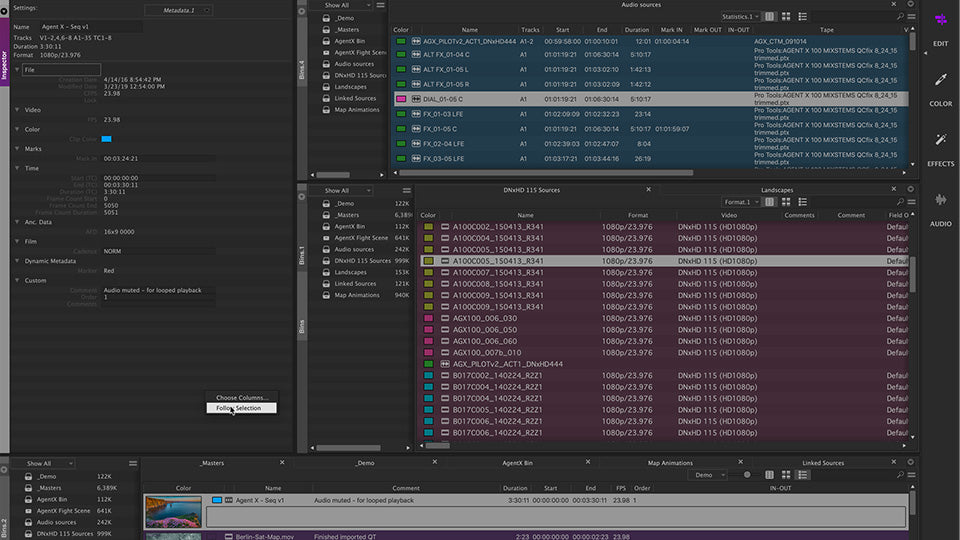
Task: Open AgentX Fight Scene in Bins.1 sidebar
Action: point(361,238)
